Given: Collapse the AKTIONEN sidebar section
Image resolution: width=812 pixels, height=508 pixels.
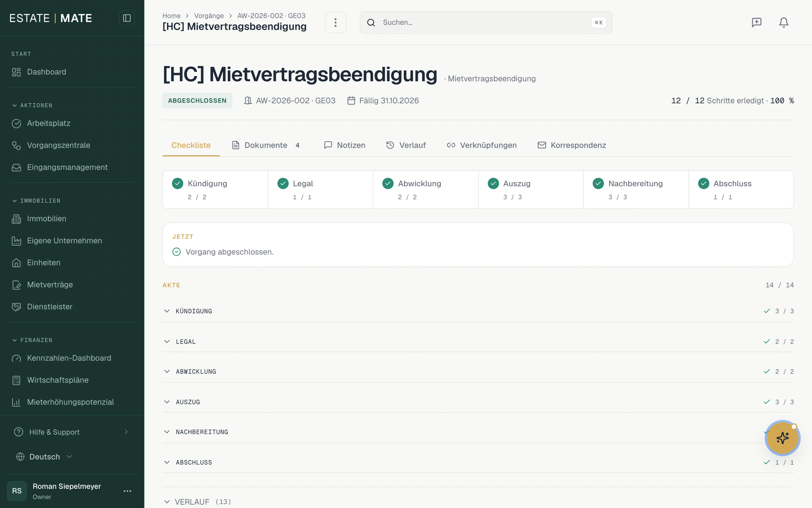Looking at the screenshot, I should pos(32,106).
